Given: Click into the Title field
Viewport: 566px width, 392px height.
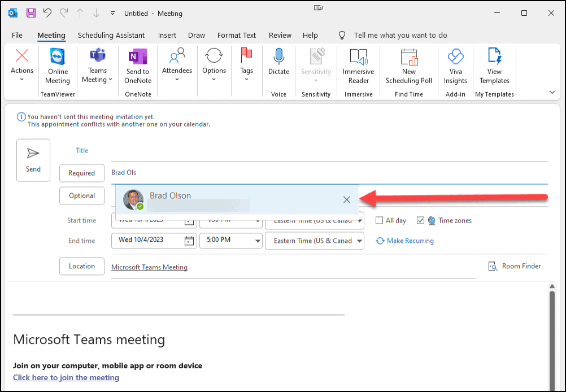Looking at the screenshot, I should [x=329, y=151].
